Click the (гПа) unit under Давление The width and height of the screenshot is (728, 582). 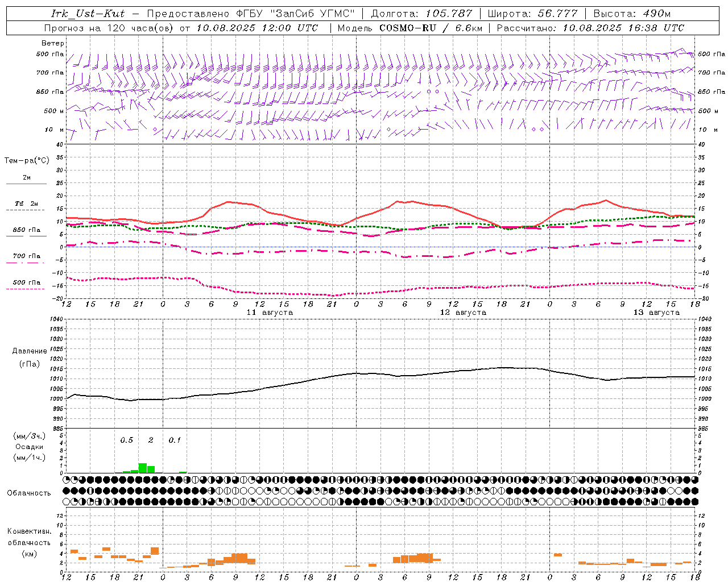pyautogui.click(x=30, y=364)
